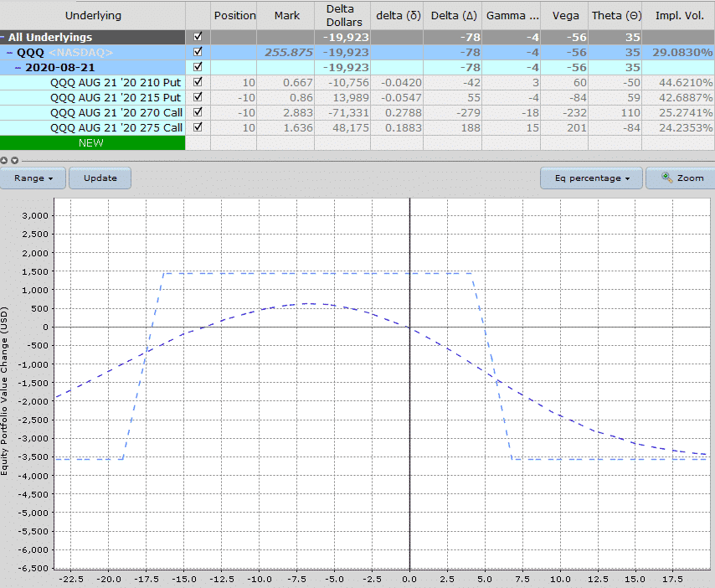Click position cell 10 for 210 Put
Image resolution: width=715 pixels, height=588 pixels.
click(x=249, y=83)
